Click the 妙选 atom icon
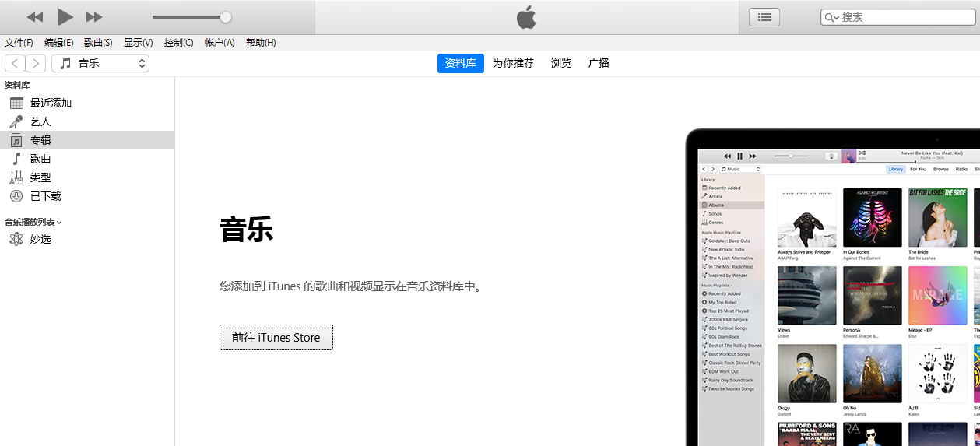Viewport: 980px width, 446px height. 16,239
